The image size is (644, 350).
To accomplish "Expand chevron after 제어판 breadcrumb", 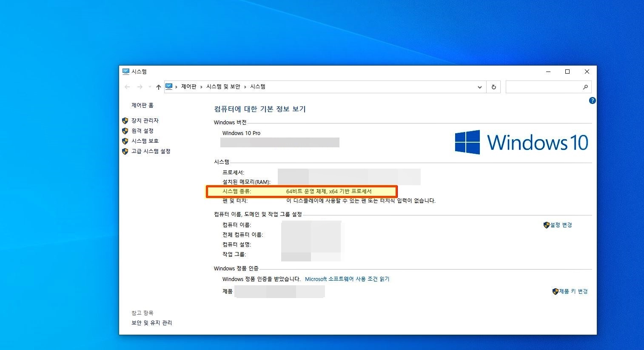I will pos(202,87).
